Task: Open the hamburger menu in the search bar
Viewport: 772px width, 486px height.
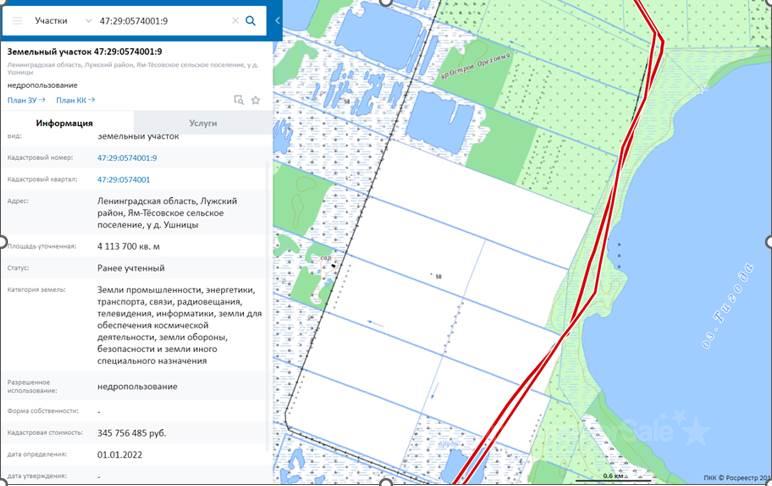Action: click(16, 20)
